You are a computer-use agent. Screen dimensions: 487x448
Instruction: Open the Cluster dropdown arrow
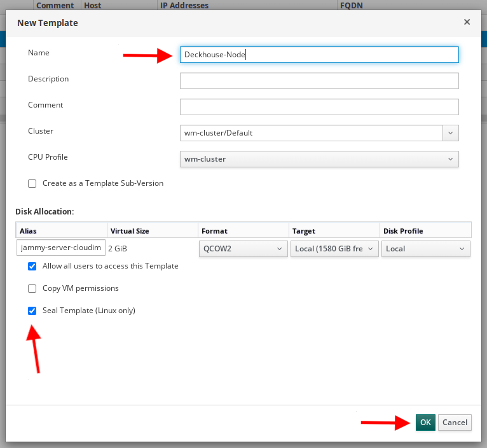click(x=451, y=133)
